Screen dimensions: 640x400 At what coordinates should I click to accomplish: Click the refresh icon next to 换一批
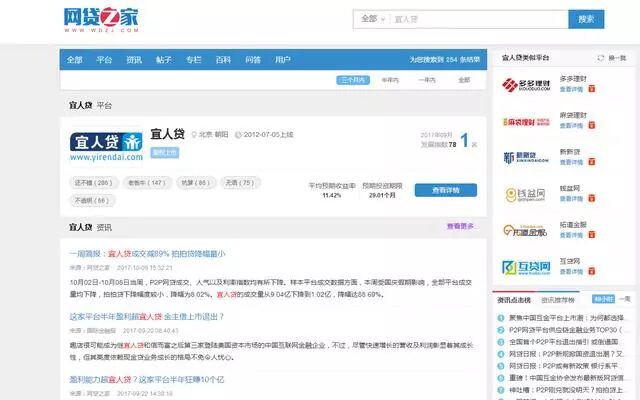pos(600,58)
